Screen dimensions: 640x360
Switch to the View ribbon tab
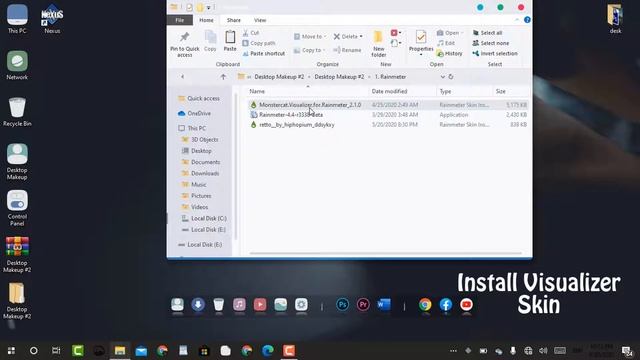(x=260, y=20)
